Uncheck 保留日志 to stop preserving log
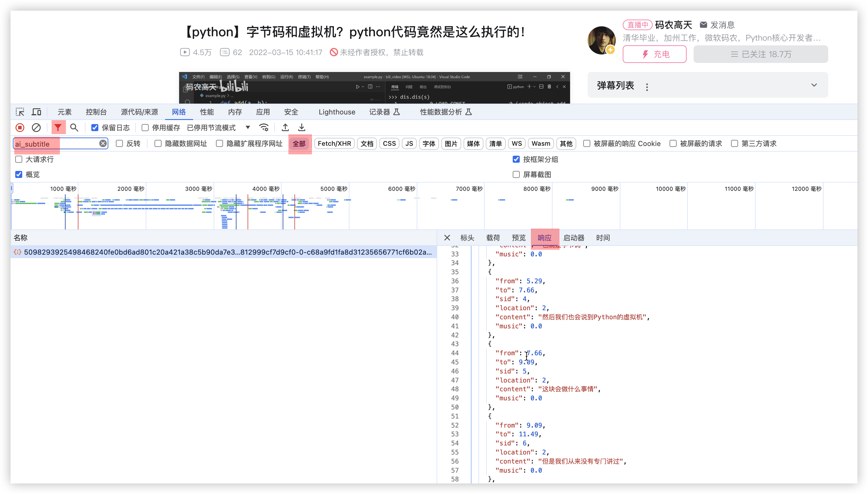The width and height of the screenshot is (868, 494). (x=95, y=128)
